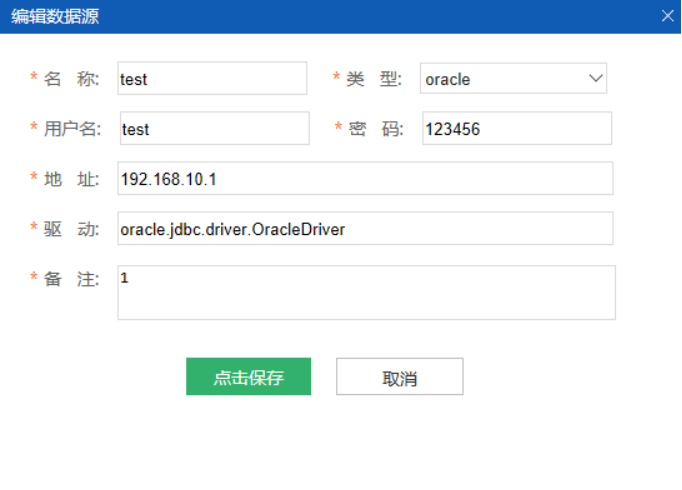Viewport: 682px width, 490px height.
Task: Click the 驱动 field with OracleDriver text
Action: click(x=364, y=229)
